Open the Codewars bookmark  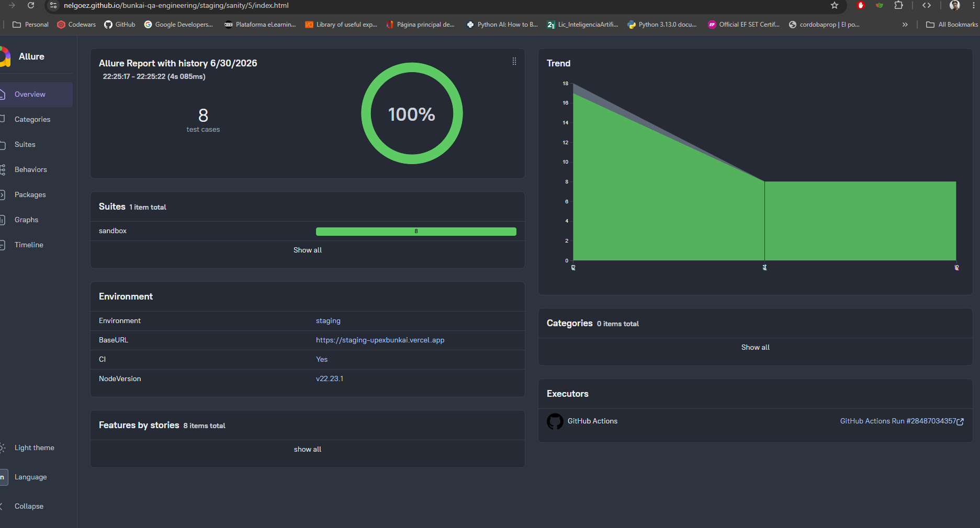(76, 25)
